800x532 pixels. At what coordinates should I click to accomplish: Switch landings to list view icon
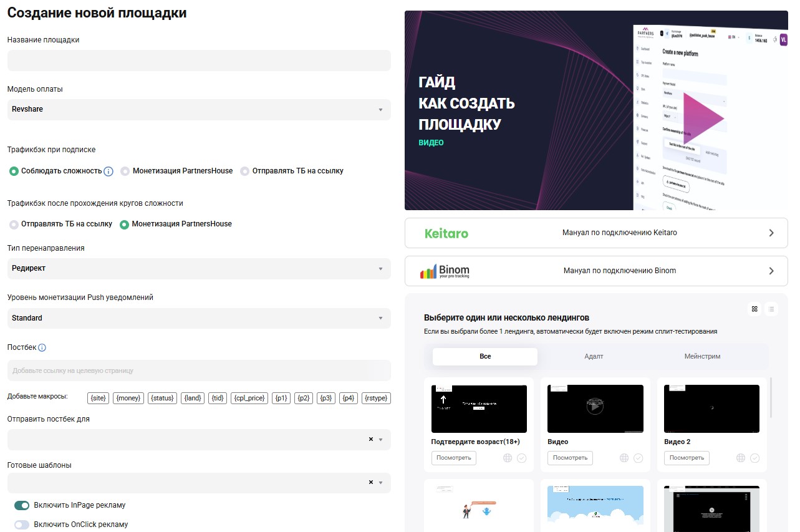click(771, 309)
